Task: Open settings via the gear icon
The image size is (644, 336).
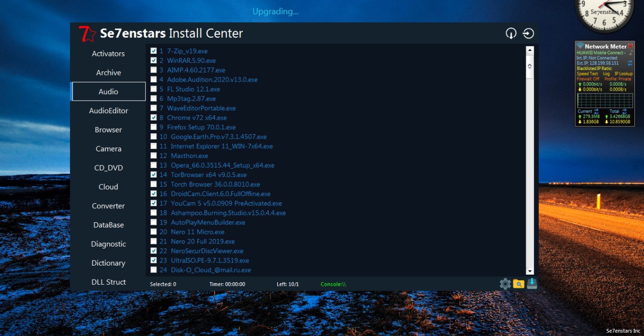Action: pyautogui.click(x=505, y=284)
